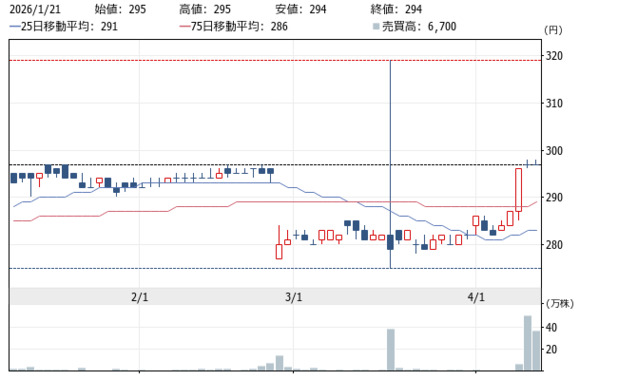618x380 pixels.
Task: Click the (円) yen unit label
Action: (553, 30)
